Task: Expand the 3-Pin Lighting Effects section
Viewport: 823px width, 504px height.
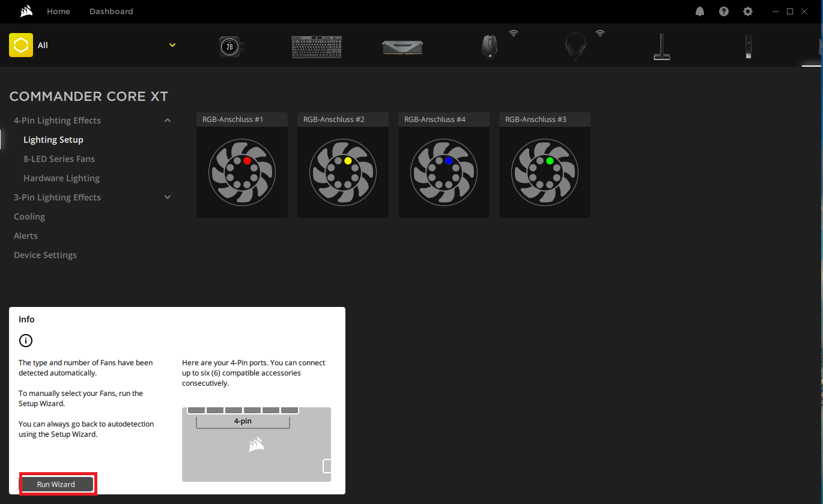Action: [x=168, y=198]
